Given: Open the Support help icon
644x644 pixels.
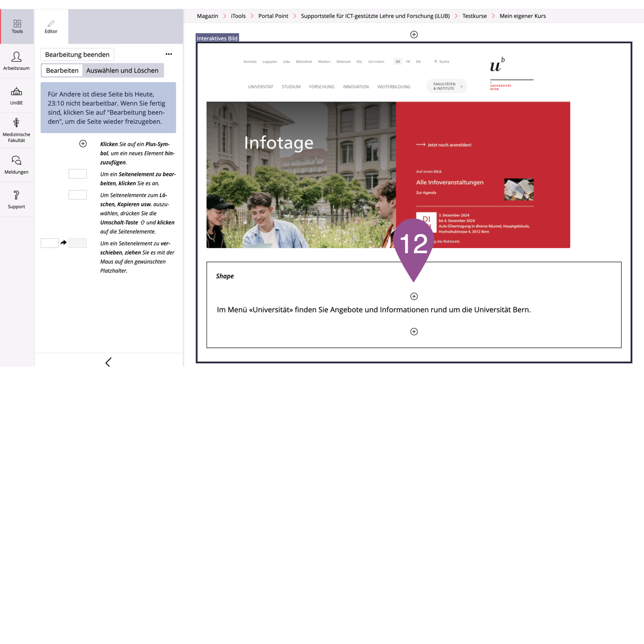Looking at the screenshot, I should pos(16,200).
